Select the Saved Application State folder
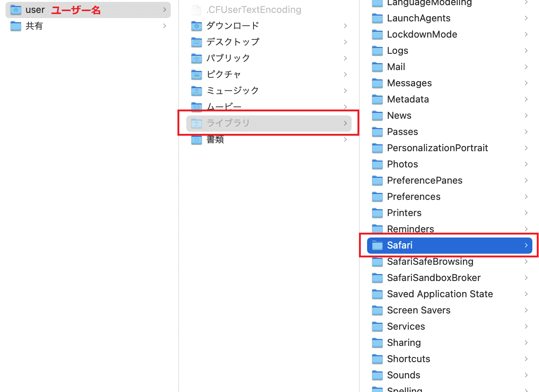 pyautogui.click(x=450, y=294)
